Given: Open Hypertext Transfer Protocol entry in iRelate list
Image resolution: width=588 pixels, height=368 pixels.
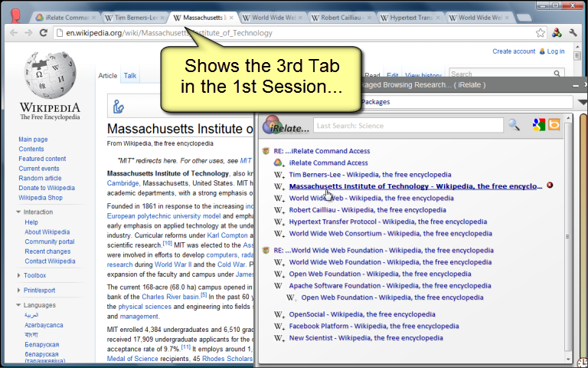Looking at the screenshot, I should pyautogui.click(x=387, y=222).
